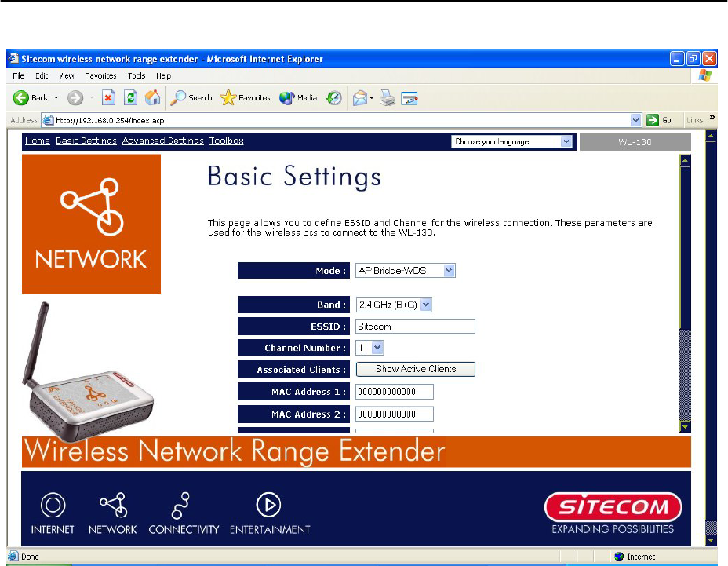Click the range extender device image

88,372
